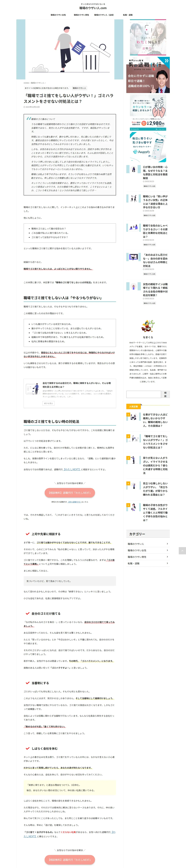Click chevron next to 職場のウザい女性 category

[167, 550]
